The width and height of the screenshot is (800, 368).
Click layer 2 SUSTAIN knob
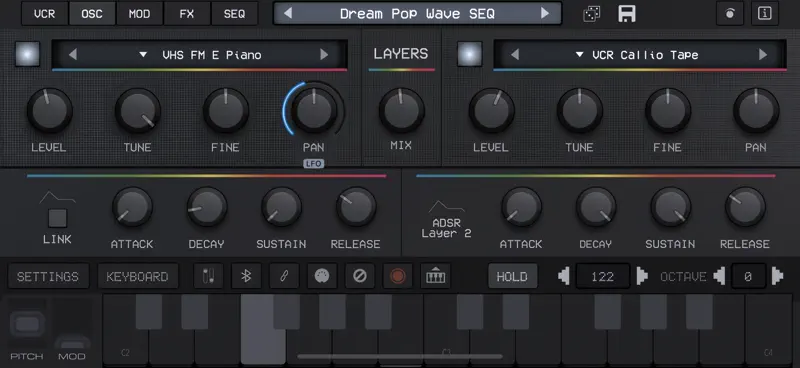[670, 207]
